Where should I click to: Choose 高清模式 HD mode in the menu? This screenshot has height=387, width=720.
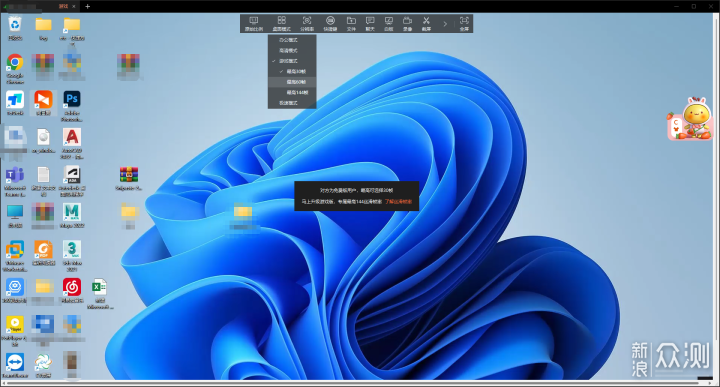pyautogui.click(x=292, y=50)
